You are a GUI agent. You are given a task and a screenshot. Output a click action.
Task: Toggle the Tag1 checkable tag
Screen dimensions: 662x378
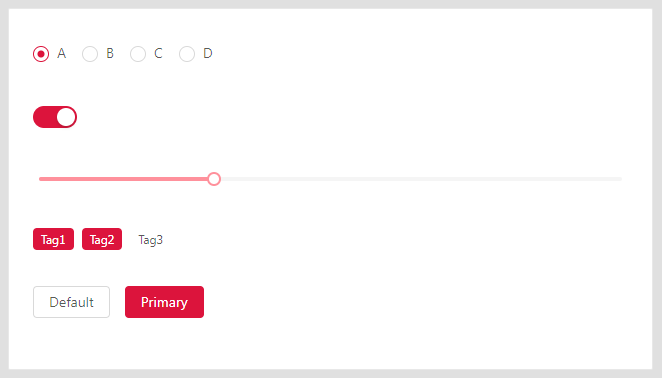click(54, 239)
